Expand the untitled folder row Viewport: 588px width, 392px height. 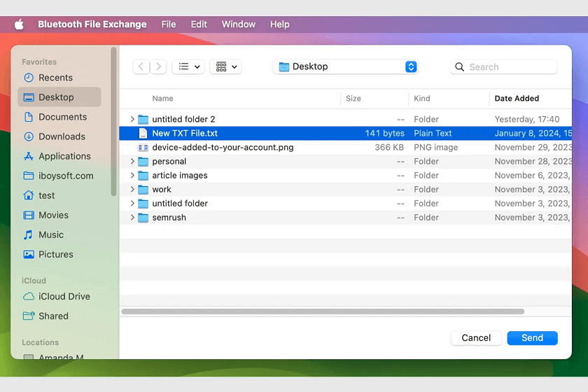(x=132, y=203)
